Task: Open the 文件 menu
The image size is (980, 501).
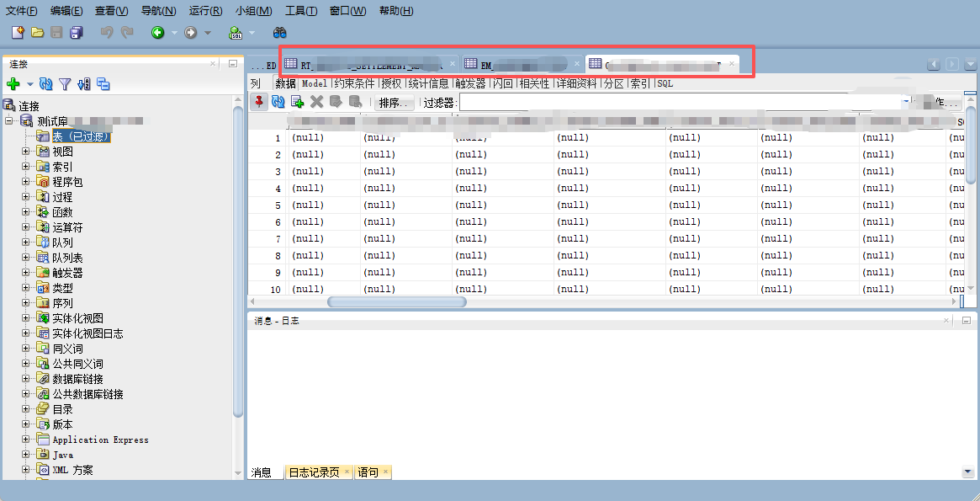Action: (22, 11)
